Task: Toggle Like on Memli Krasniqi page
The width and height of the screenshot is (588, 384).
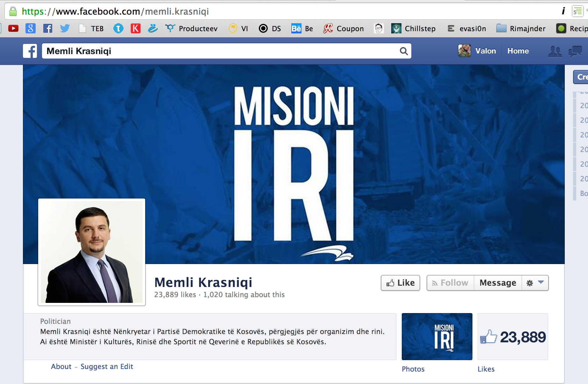Action: (x=400, y=283)
